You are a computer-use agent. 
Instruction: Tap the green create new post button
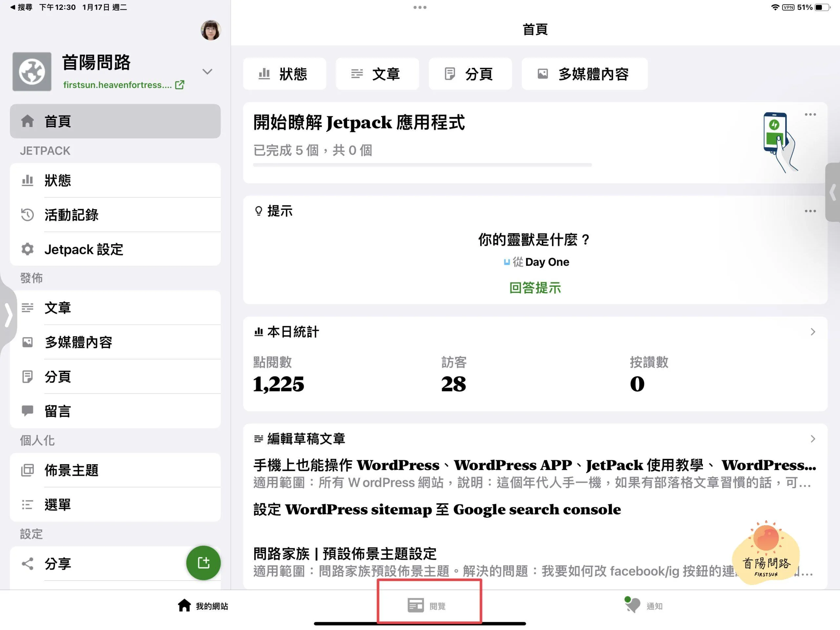click(x=203, y=563)
